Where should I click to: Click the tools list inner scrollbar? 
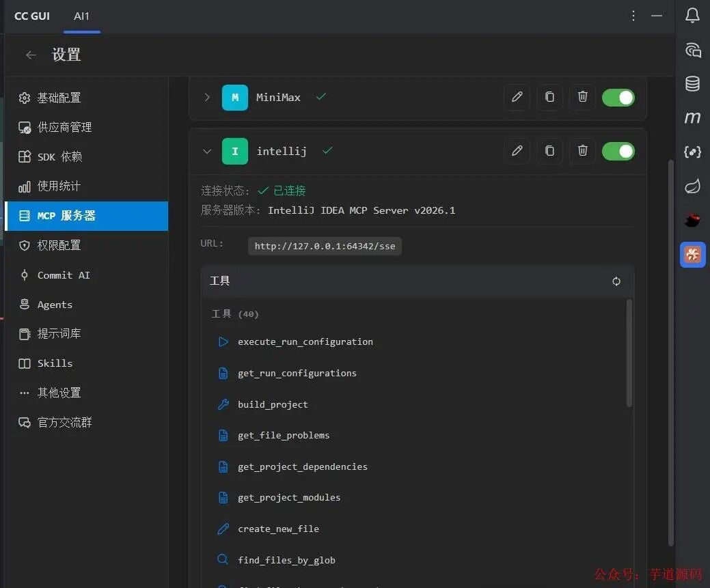click(629, 353)
